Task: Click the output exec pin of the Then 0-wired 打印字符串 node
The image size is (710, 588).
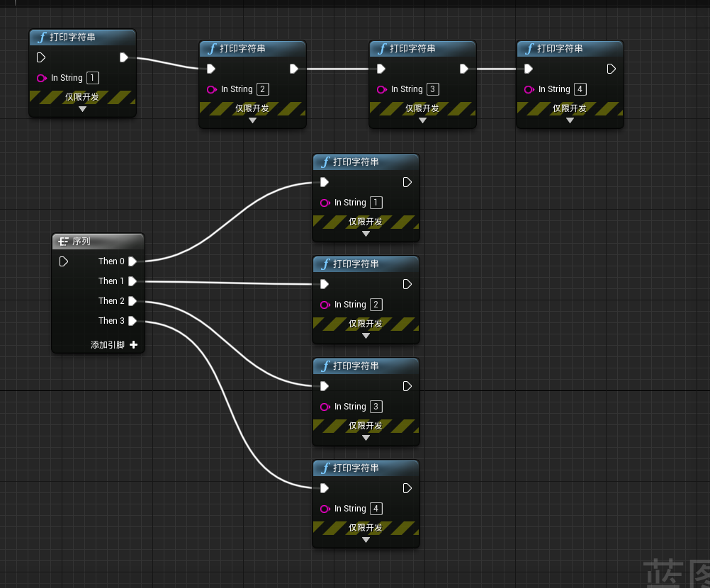Action: coord(407,182)
